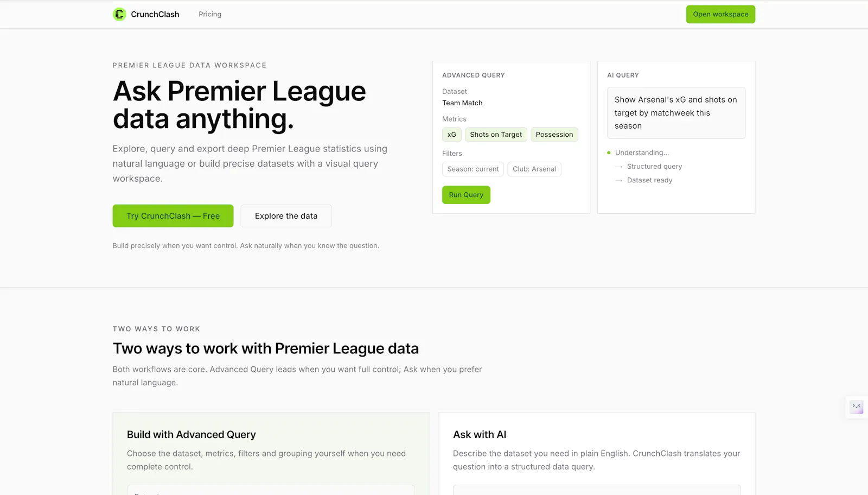The width and height of the screenshot is (868, 495).
Task: Click the arrow icon beside Structured query
Action: coord(619,167)
